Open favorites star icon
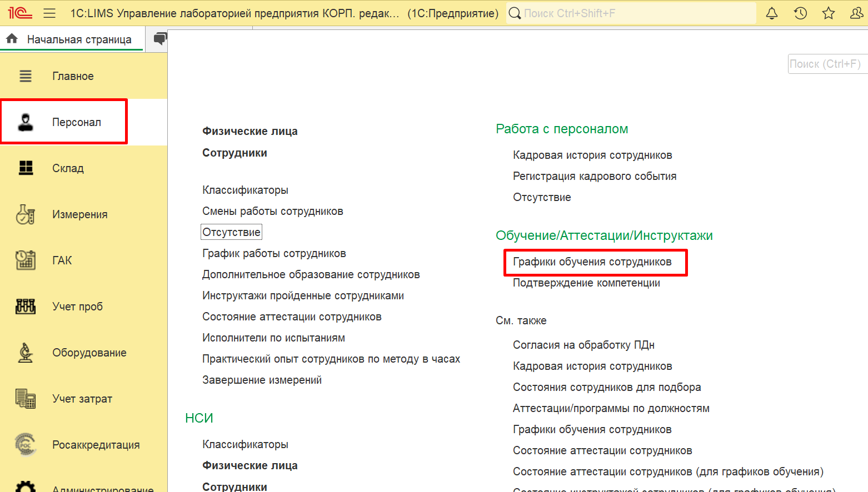Screen dimensions: 868x492 829,13
